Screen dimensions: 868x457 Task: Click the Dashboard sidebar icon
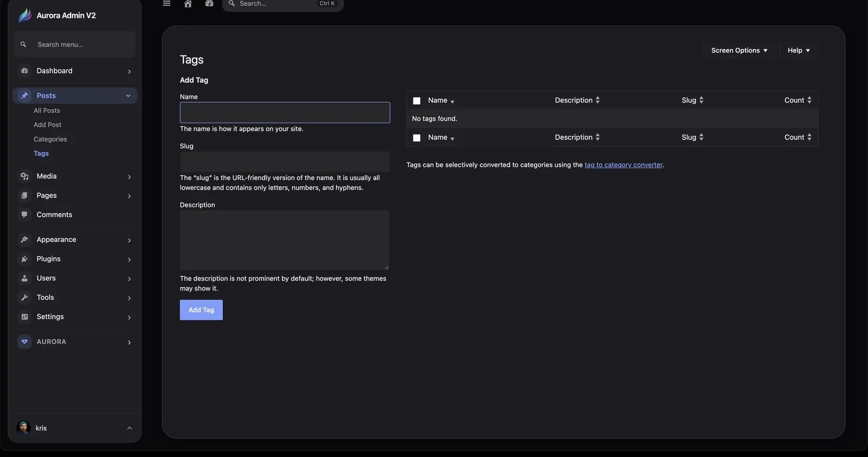(x=24, y=71)
